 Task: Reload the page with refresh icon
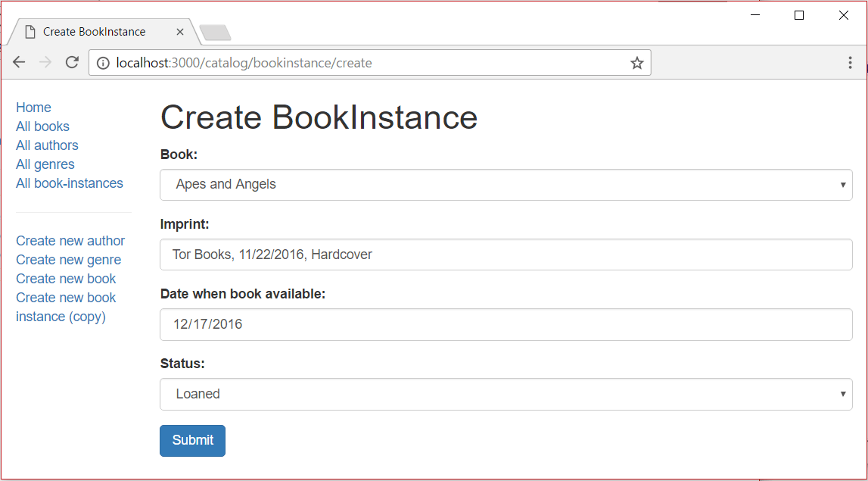(72, 63)
